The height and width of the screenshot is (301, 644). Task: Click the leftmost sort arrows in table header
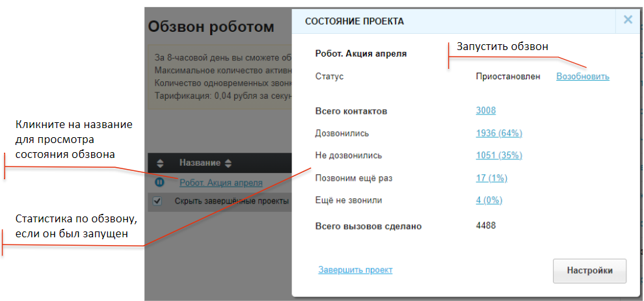[x=160, y=163]
